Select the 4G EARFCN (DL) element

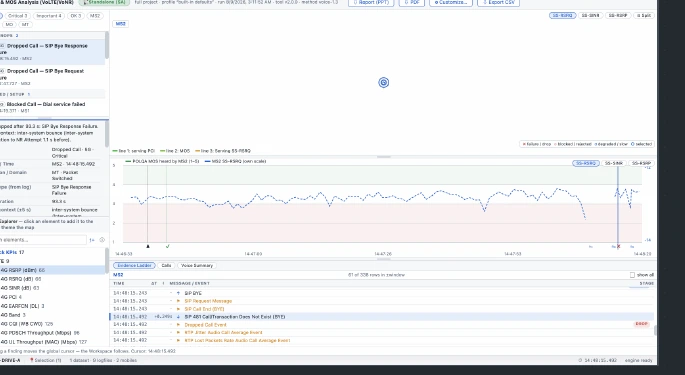click(52, 306)
